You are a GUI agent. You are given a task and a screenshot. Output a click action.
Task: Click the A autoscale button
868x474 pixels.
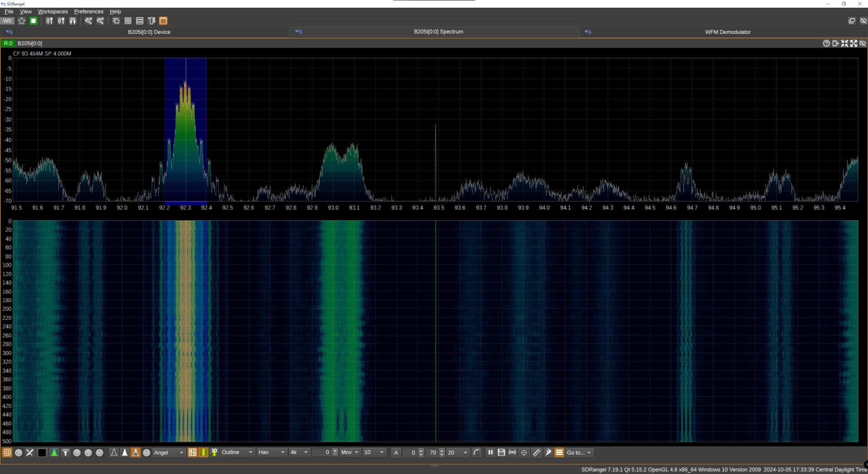pos(396,452)
